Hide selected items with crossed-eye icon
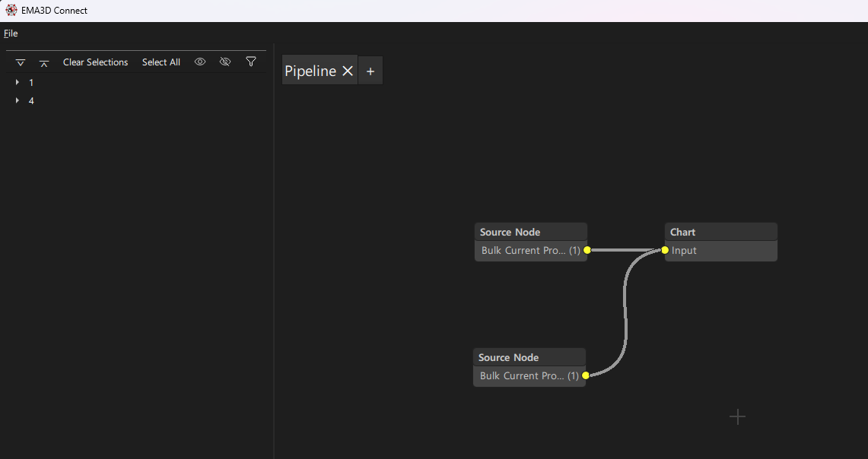The height and width of the screenshot is (459, 868). (225, 62)
